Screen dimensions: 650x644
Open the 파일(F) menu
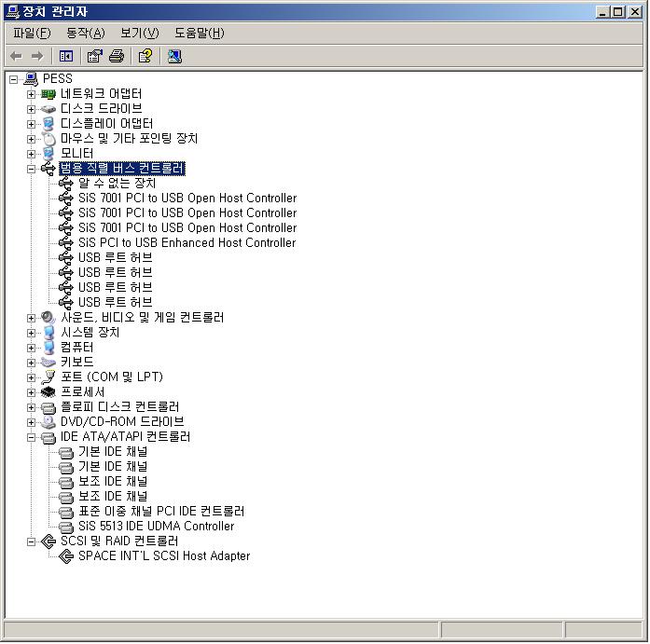[x=32, y=33]
